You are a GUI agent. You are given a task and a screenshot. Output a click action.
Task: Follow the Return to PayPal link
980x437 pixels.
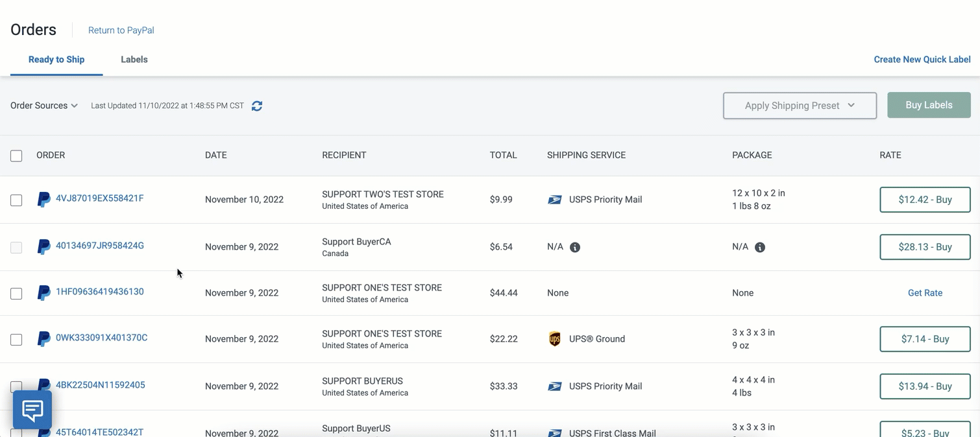(121, 30)
